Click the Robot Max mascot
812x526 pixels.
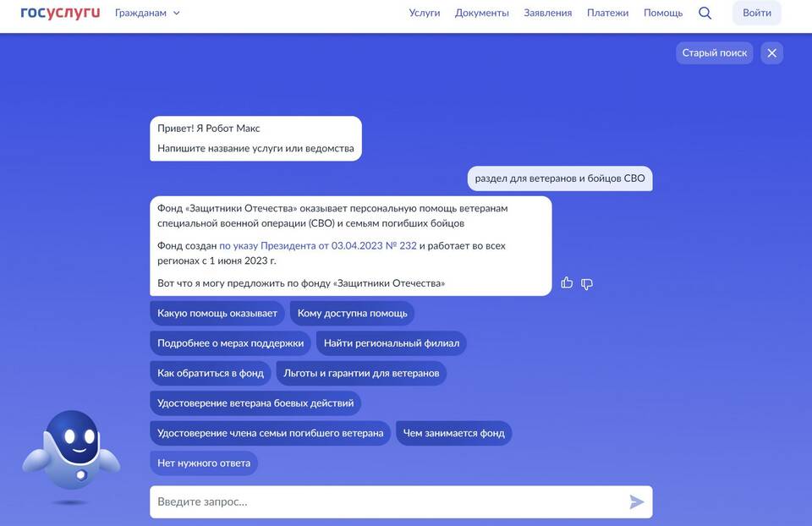click(x=71, y=452)
